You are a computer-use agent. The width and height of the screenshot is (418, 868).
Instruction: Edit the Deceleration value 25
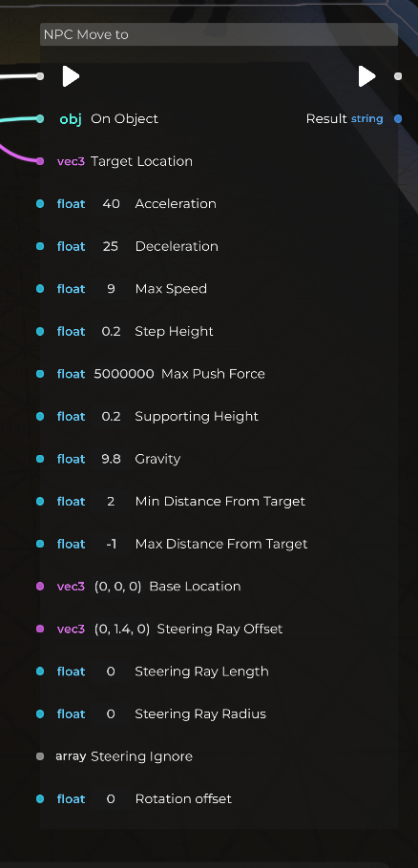(x=111, y=246)
